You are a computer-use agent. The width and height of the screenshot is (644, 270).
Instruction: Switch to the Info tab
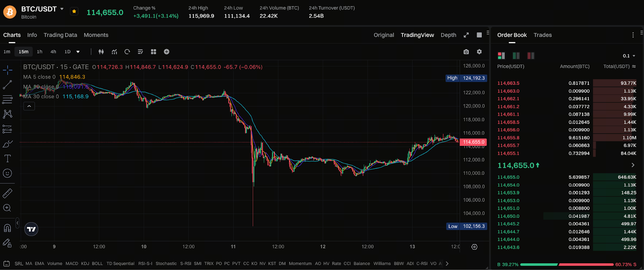(x=32, y=35)
